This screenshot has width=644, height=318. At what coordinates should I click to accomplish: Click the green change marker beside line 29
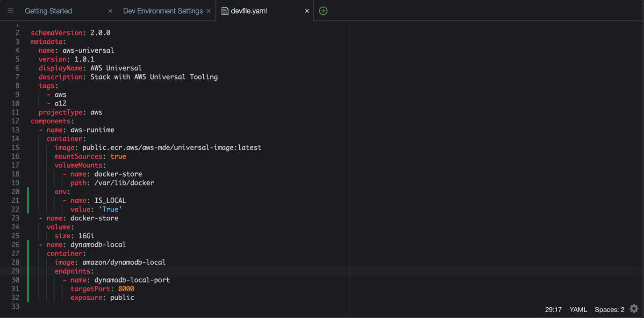[x=27, y=271]
